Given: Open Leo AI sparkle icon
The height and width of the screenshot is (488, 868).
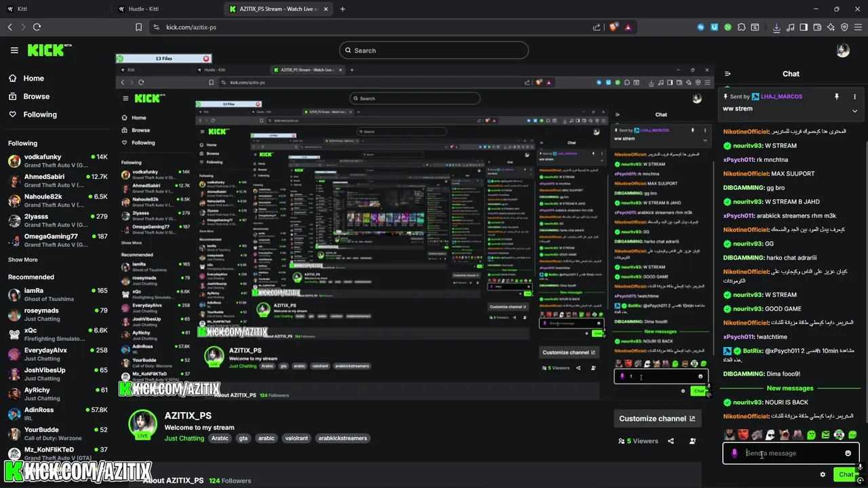Looking at the screenshot, I should [831, 27].
